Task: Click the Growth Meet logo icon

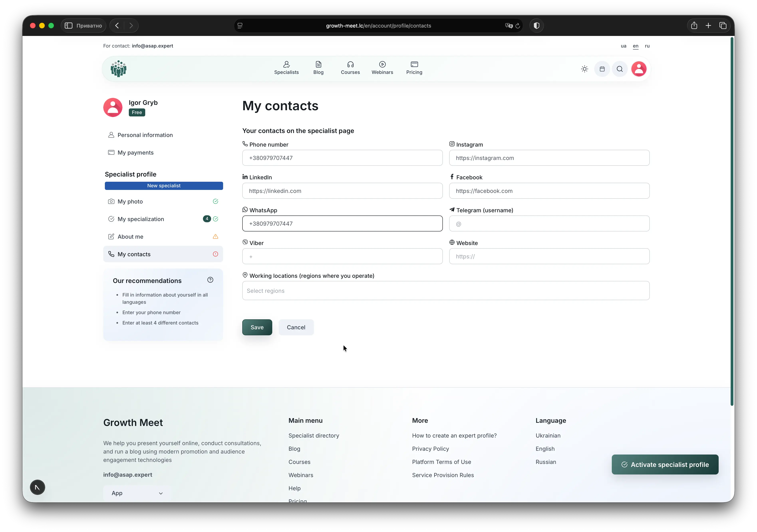Action: [x=118, y=68]
